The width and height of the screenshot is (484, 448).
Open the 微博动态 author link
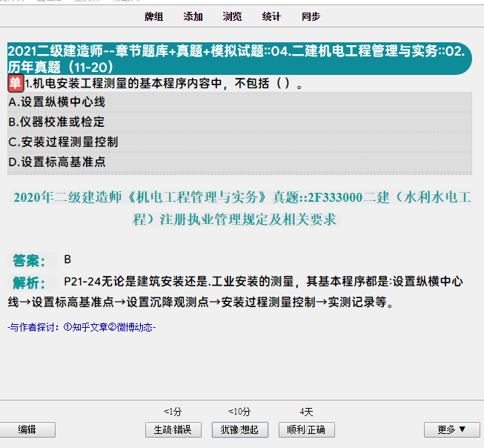(x=130, y=327)
